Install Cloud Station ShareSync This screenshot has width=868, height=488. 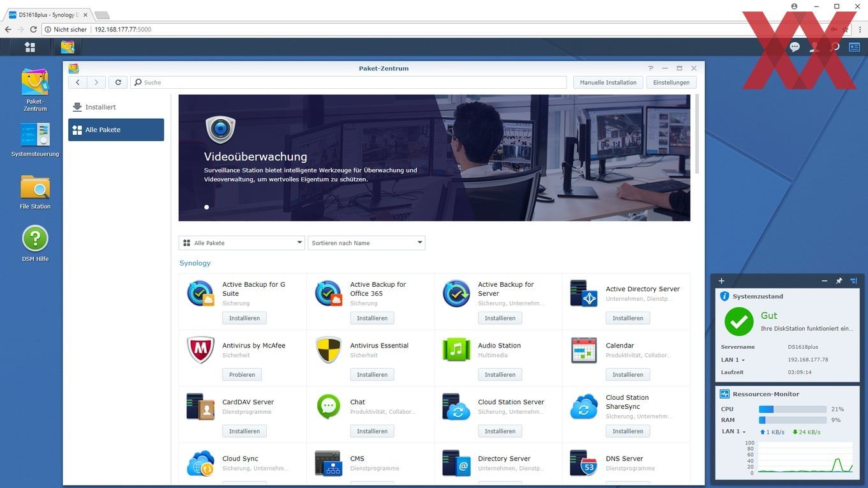628,431
